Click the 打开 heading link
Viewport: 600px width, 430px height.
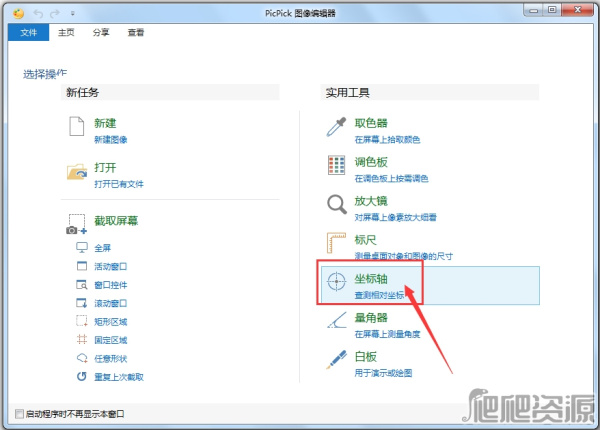[x=105, y=168]
